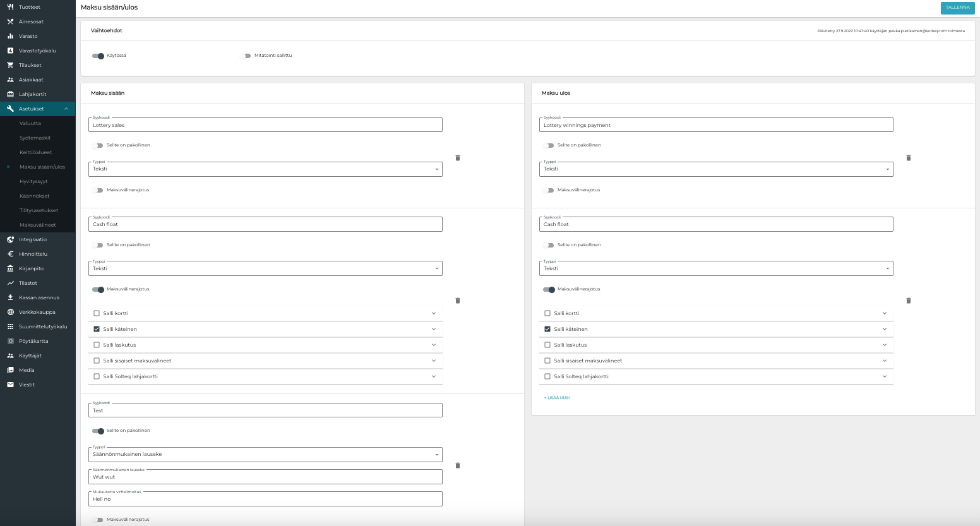This screenshot has height=526, width=980.
Task: Go to Maksuvälineet in the sidebar
Action: pos(37,225)
